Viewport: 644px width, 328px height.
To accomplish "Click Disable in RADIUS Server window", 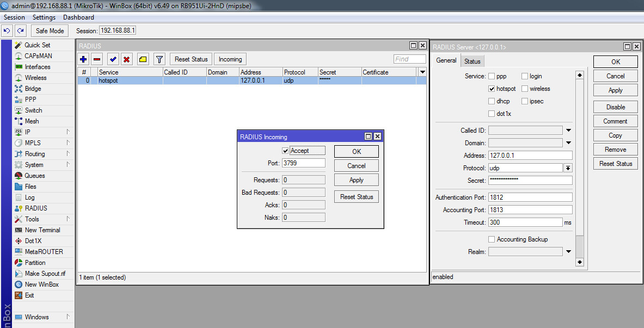I will coord(615,107).
